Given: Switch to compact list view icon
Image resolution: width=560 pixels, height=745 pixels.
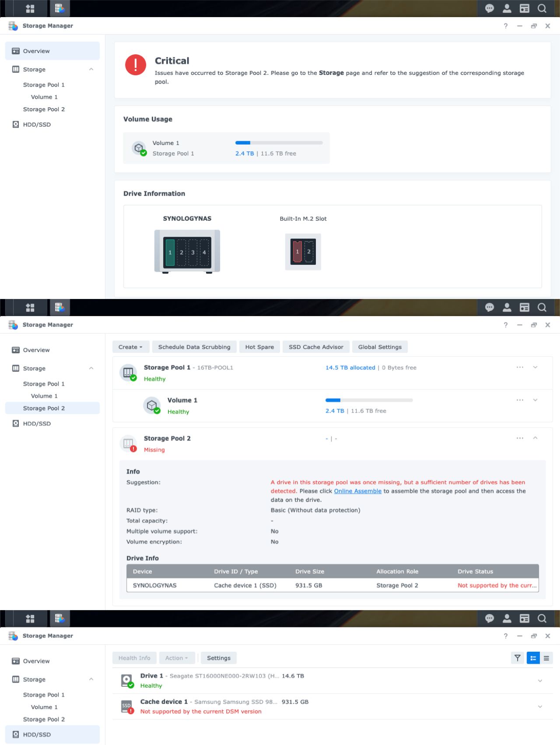Looking at the screenshot, I should 546,658.
